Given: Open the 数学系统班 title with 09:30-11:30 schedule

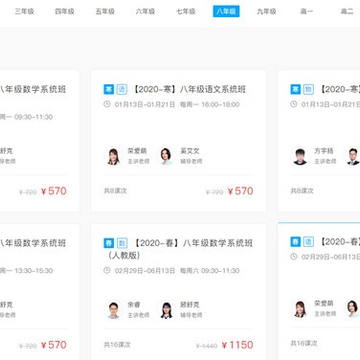Looking at the screenshot, I should pos(33,89).
